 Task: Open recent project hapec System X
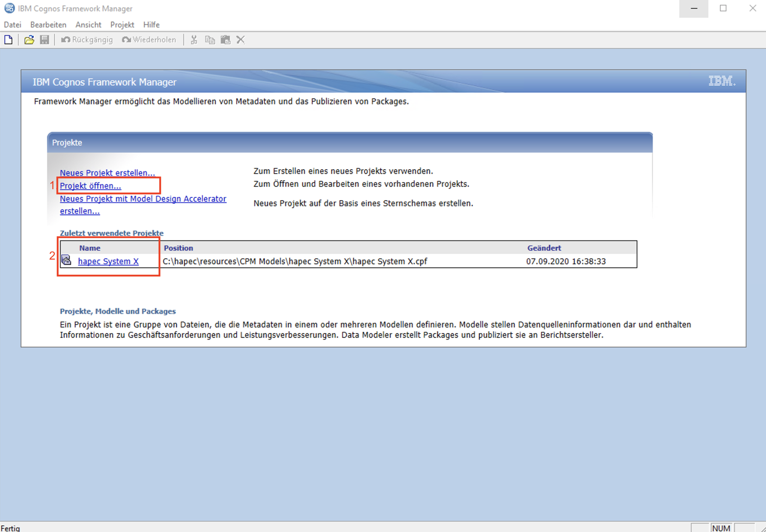tap(108, 261)
